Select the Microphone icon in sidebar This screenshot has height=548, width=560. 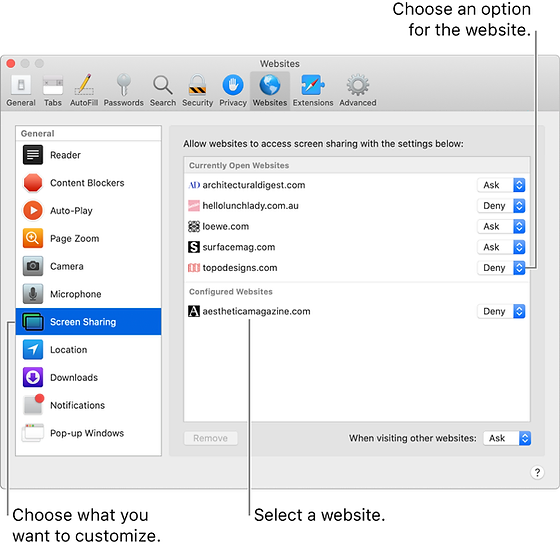(x=33, y=294)
